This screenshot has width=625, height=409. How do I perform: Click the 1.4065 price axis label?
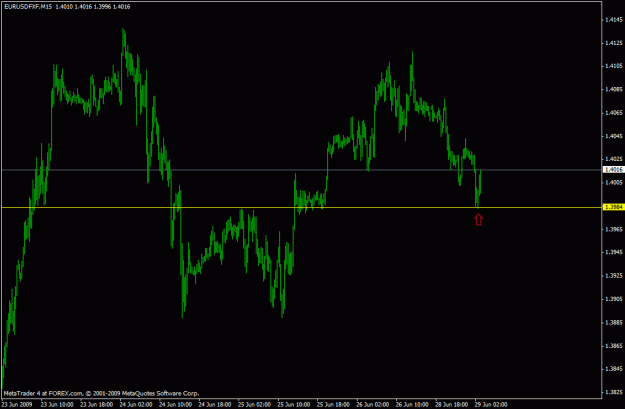[x=614, y=113]
